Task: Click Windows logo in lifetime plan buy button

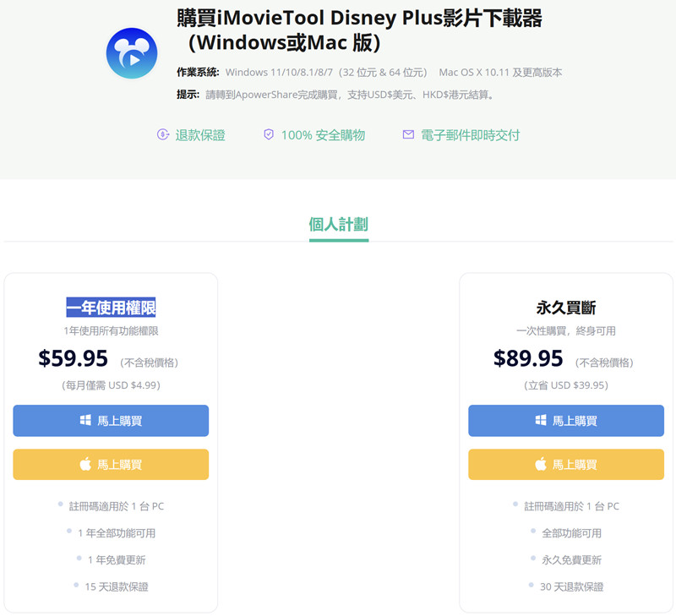Action: point(541,420)
